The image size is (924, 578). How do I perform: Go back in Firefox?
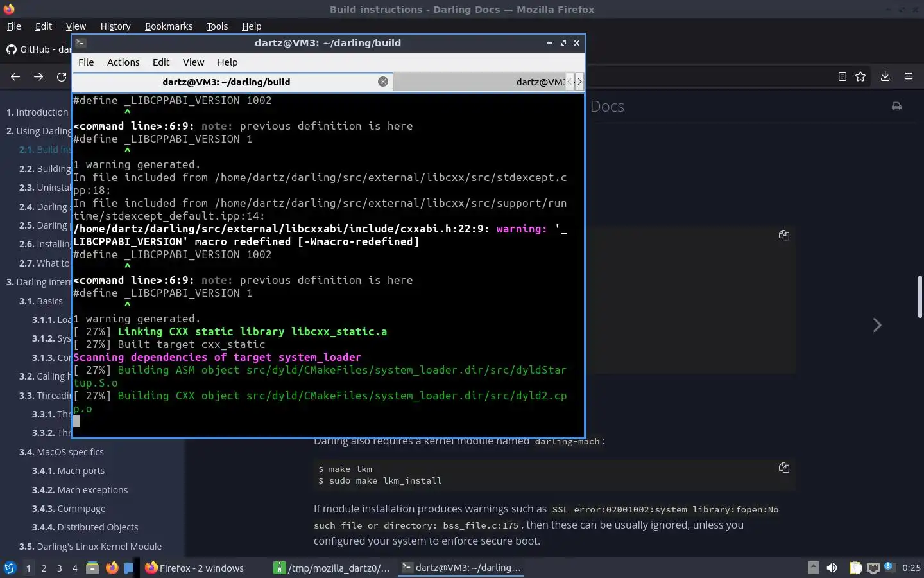[x=15, y=76]
